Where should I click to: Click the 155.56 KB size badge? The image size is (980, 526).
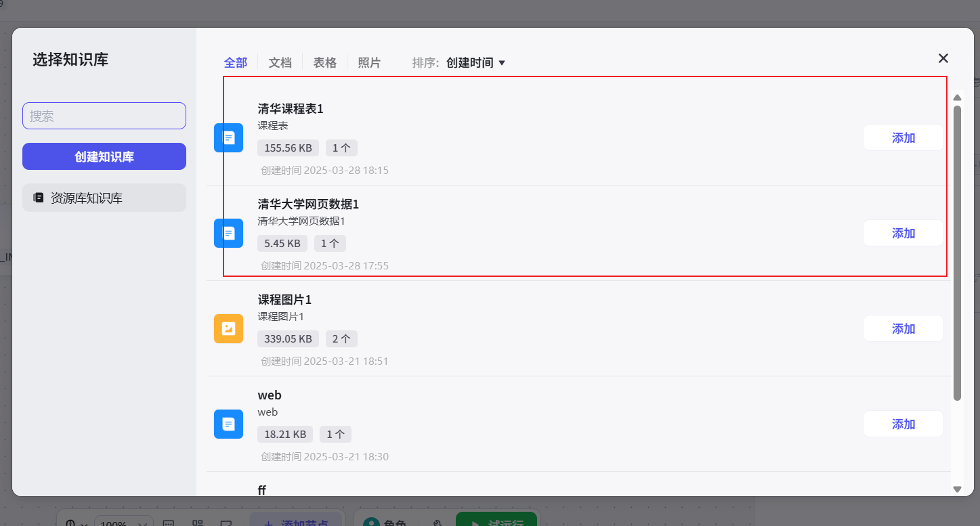[288, 148]
